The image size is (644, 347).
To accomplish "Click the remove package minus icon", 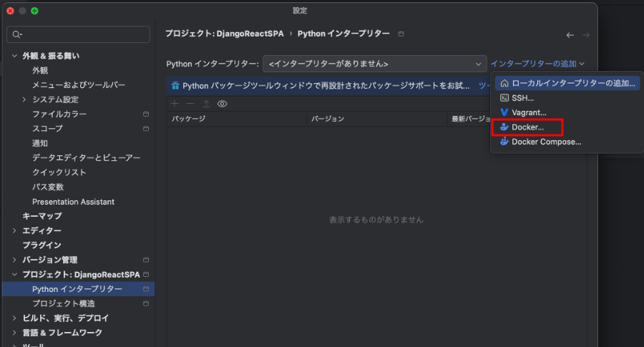I will [190, 104].
